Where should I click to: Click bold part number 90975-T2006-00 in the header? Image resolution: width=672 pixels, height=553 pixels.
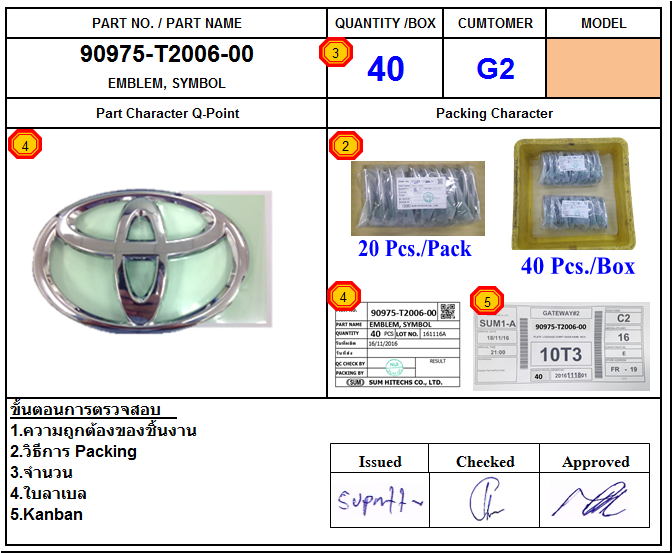click(167, 54)
